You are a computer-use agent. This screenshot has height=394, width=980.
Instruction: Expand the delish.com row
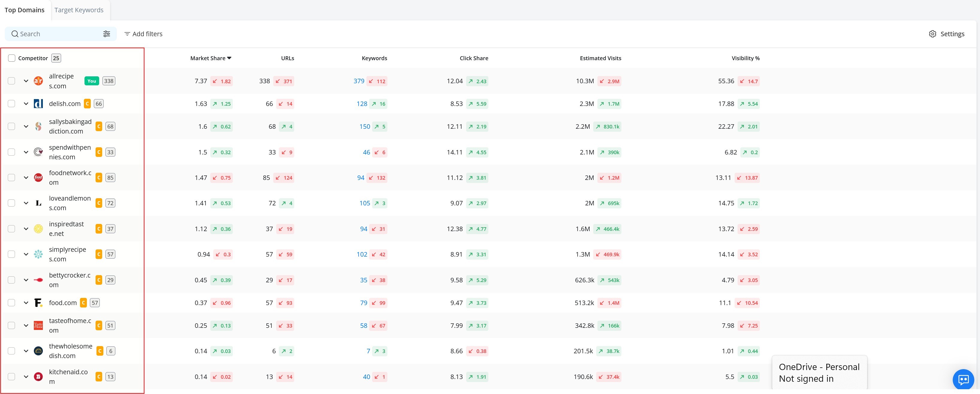click(x=26, y=104)
